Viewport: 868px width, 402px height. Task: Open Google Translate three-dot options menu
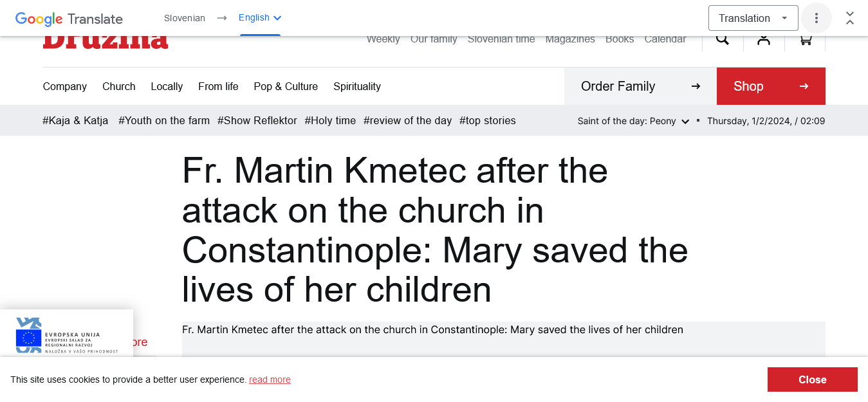tap(817, 18)
